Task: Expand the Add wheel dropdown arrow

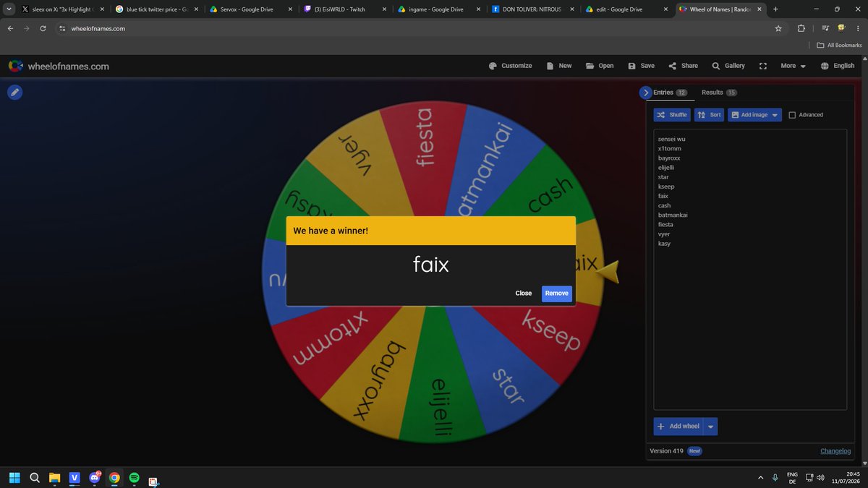Action: 710,427
